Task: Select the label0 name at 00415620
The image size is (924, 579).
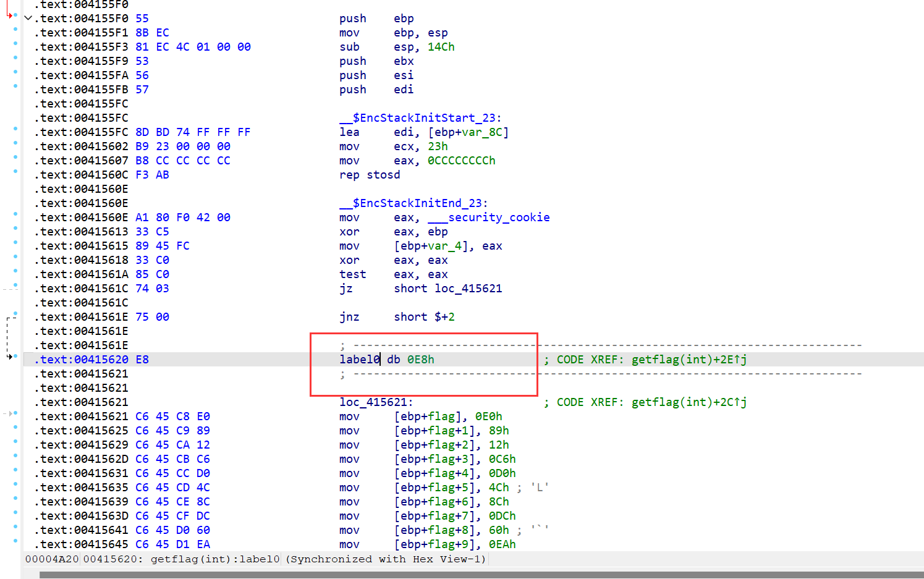Action: [359, 360]
